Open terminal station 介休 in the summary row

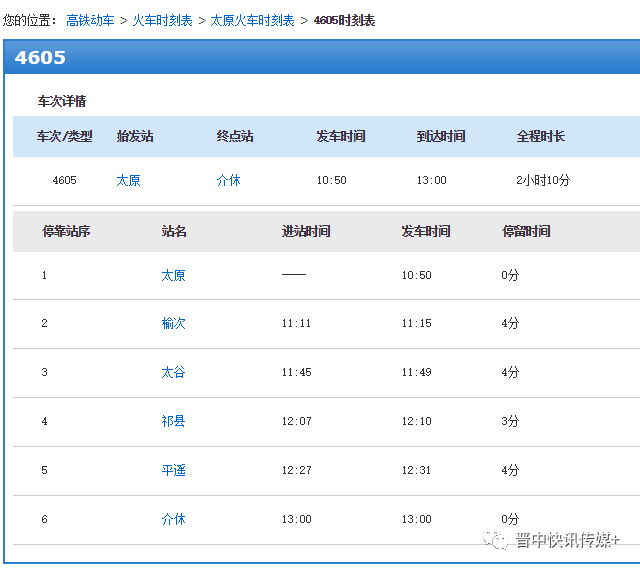point(228,181)
